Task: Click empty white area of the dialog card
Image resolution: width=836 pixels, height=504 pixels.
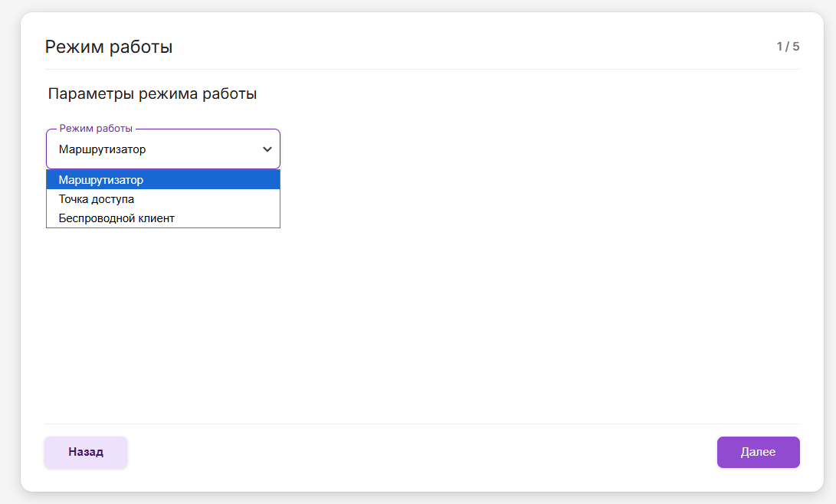Action: click(498, 306)
